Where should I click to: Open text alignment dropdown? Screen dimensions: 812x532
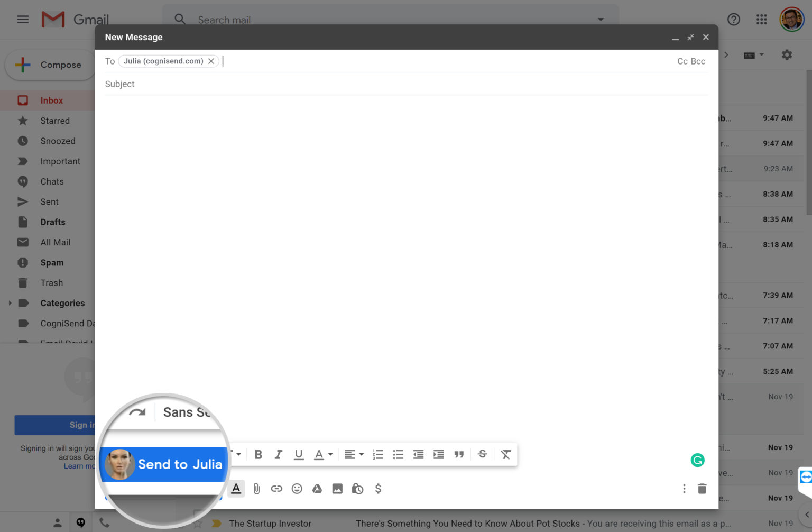354,455
